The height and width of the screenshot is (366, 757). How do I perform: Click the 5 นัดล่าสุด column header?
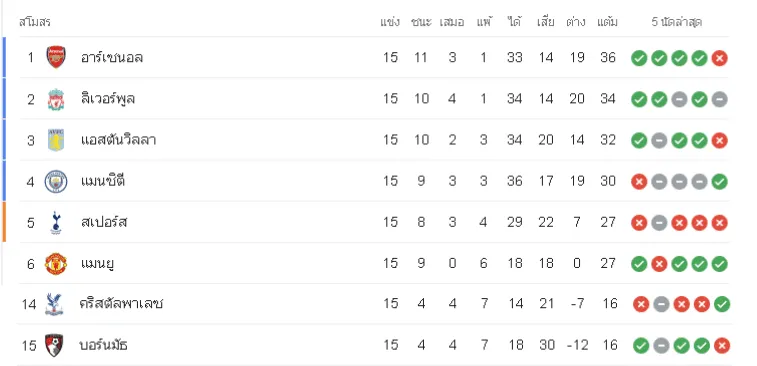[x=676, y=22]
